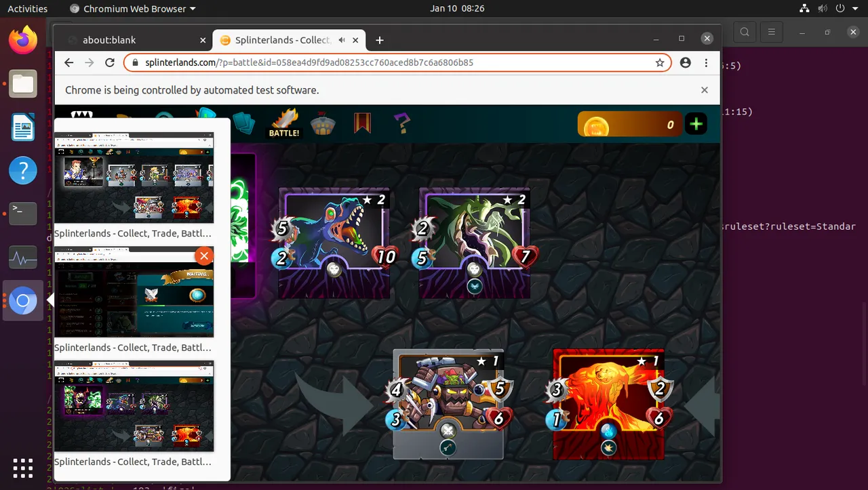Open the card collection icon in navbar
The height and width of the screenshot is (490, 868).
pos(243,123)
